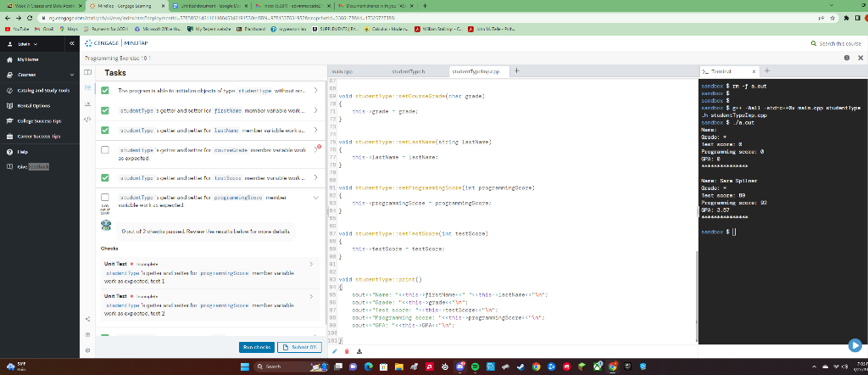Image resolution: width=868 pixels, height=375 pixels.
Task: Click the red trash delete icon below editor
Action: [348, 350]
